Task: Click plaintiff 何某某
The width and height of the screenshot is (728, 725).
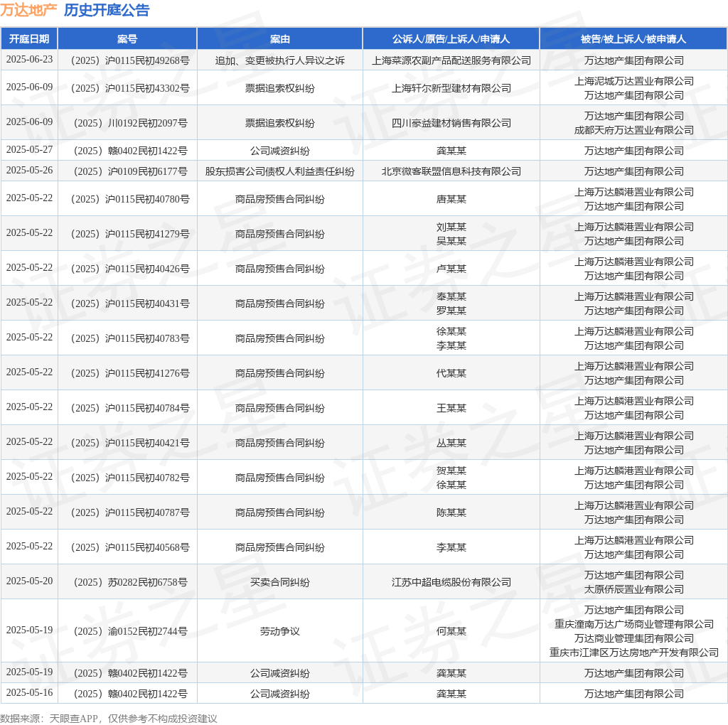Action: [451, 631]
